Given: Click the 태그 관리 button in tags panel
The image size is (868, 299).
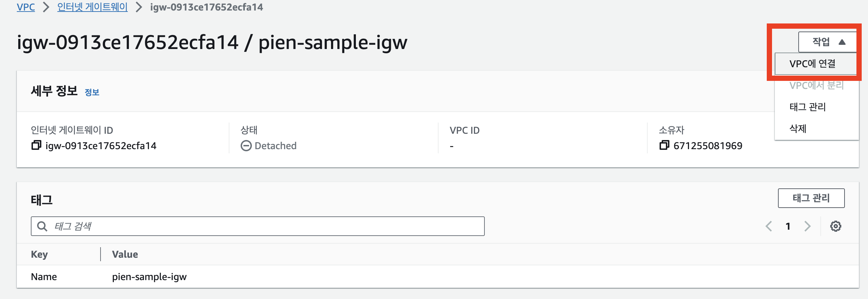Looking at the screenshot, I should (x=811, y=198).
